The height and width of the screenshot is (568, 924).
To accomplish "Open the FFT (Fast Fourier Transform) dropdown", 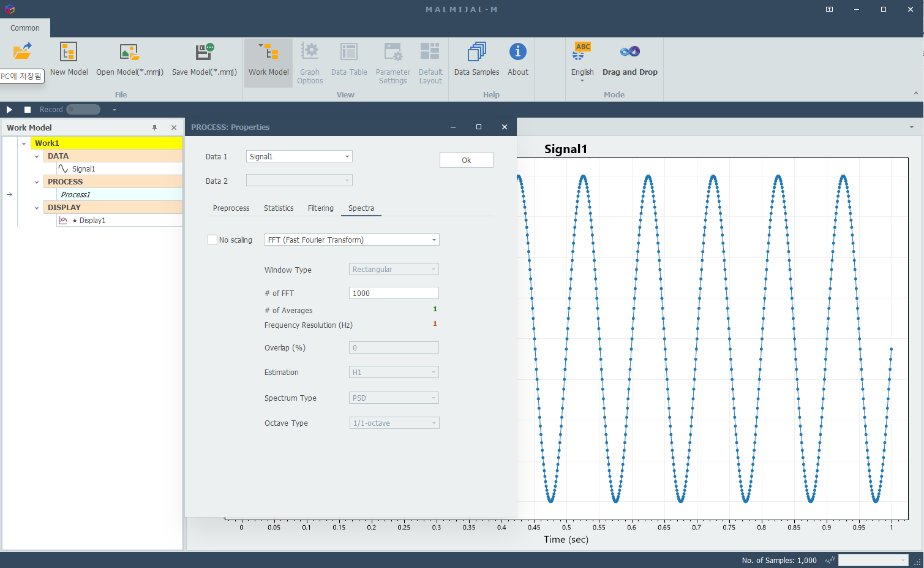I will (352, 240).
